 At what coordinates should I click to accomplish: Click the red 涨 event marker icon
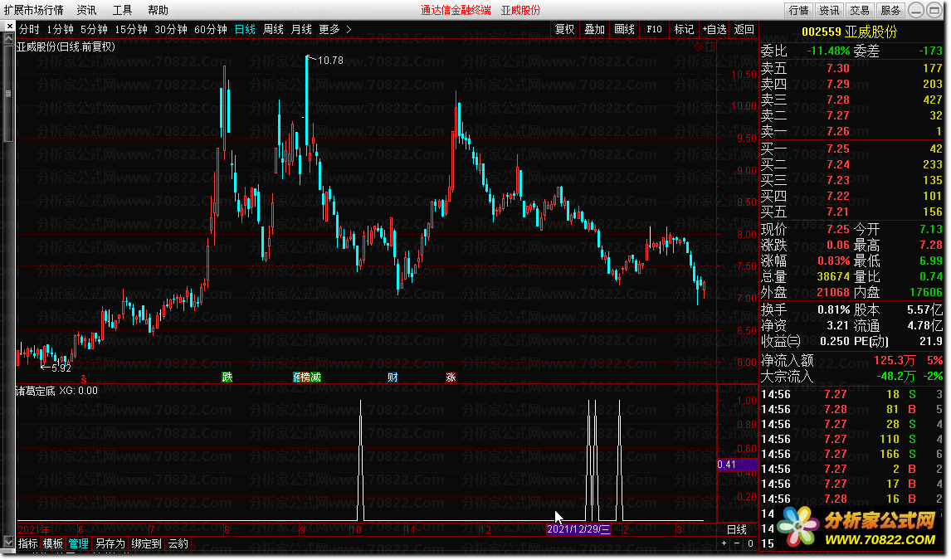pyautogui.click(x=451, y=377)
